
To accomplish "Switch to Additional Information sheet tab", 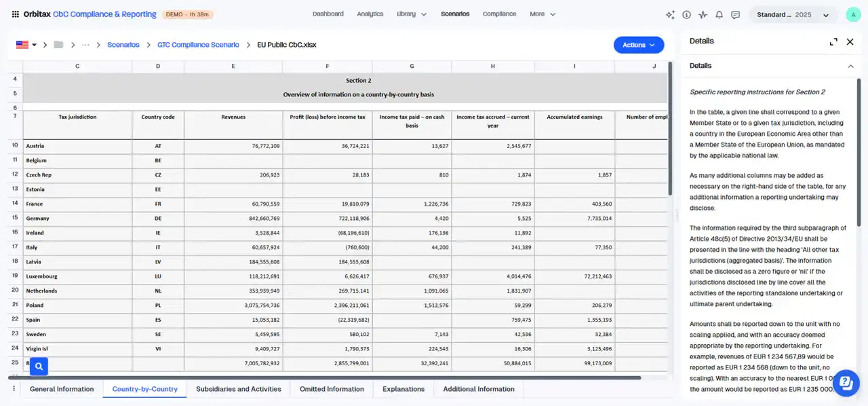I will tap(479, 389).
